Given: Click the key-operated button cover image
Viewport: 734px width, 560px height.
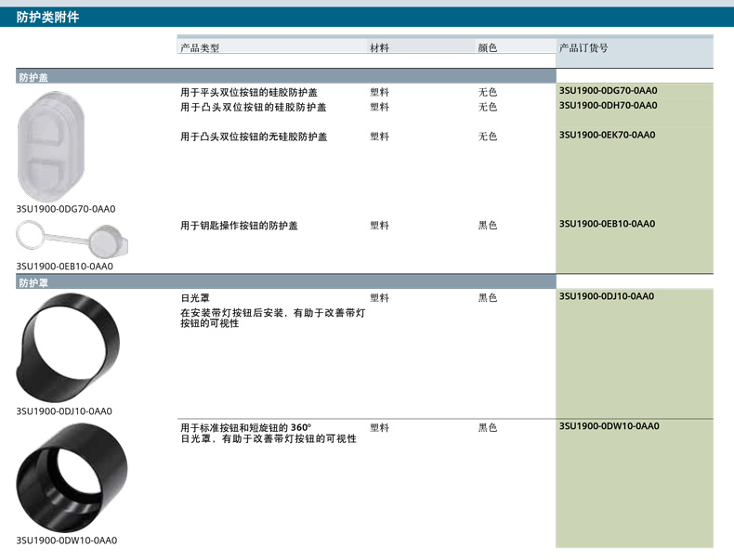Looking at the screenshot, I should pyautogui.click(x=72, y=241).
